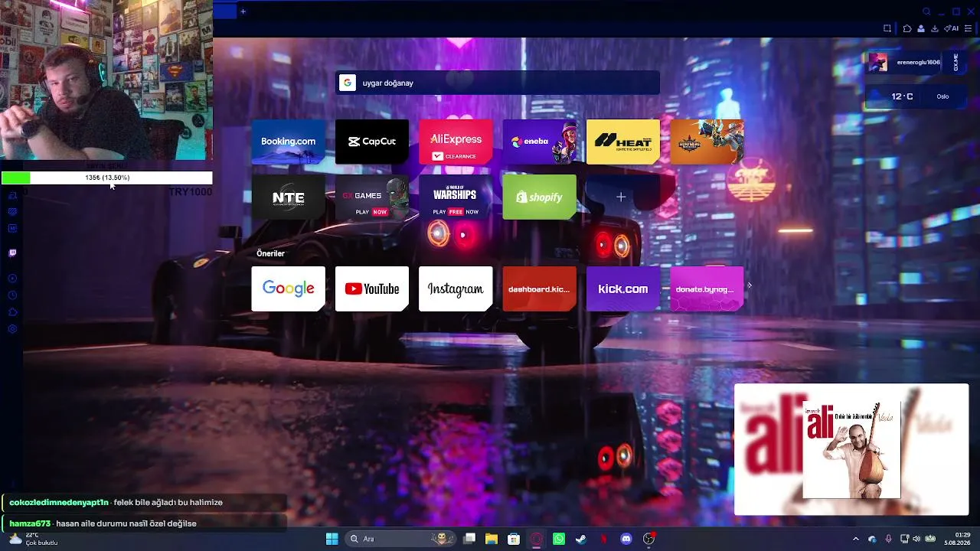Open the GX Control sidebar icon
Viewport: 980px width, 551px height.
click(12, 212)
